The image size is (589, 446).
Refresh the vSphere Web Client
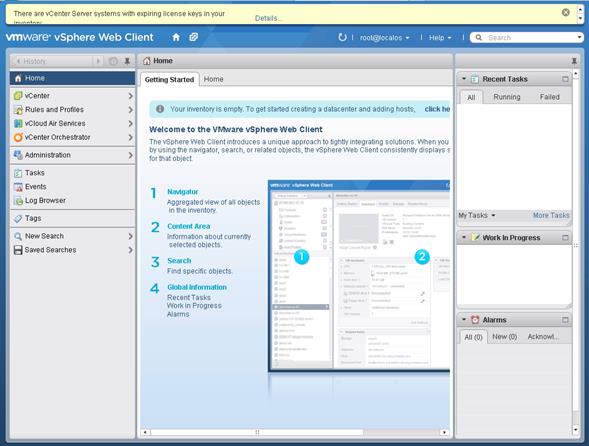342,37
